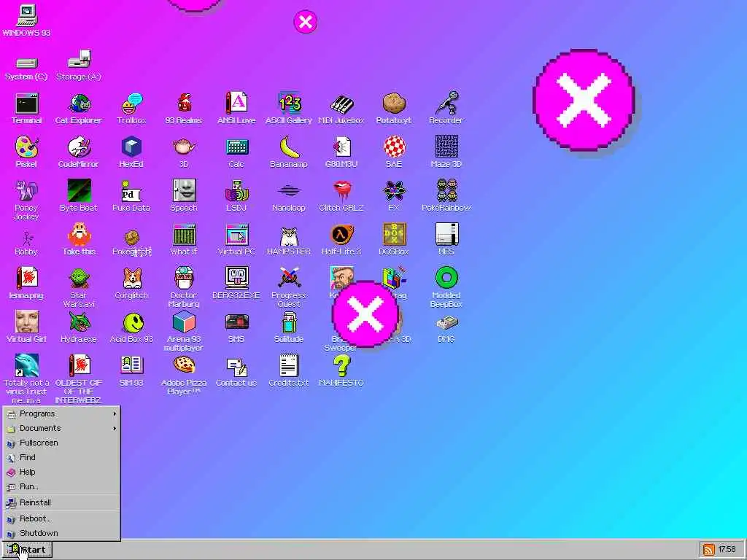This screenshot has height=560, width=747.
Task: Expand Documents submenu in Start menu
Action: pos(61,428)
